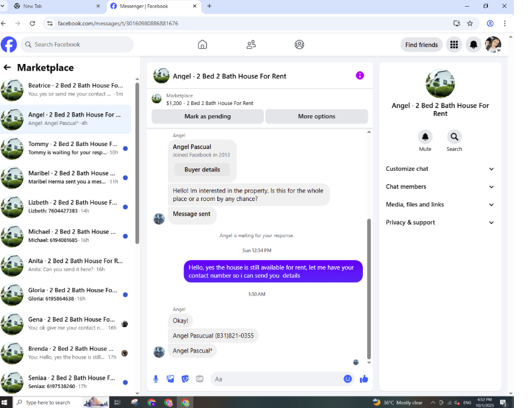Close the New Tab browser tab
The image size is (532, 408).
click(x=98, y=6)
